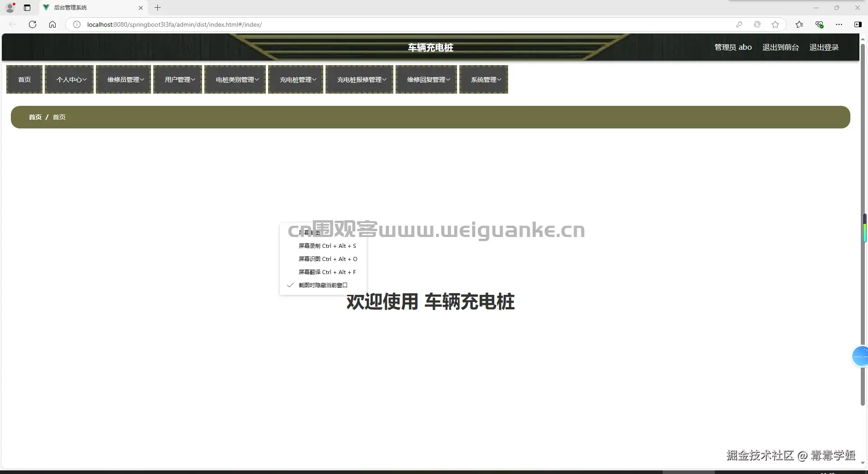Open a new tab with the plus icon
The image size is (868, 474).
(x=157, y=8)
